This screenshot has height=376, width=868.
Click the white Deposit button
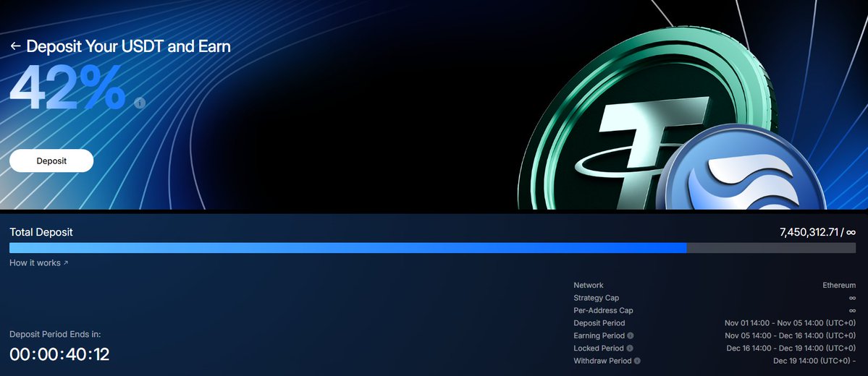(x=51, y=161)
